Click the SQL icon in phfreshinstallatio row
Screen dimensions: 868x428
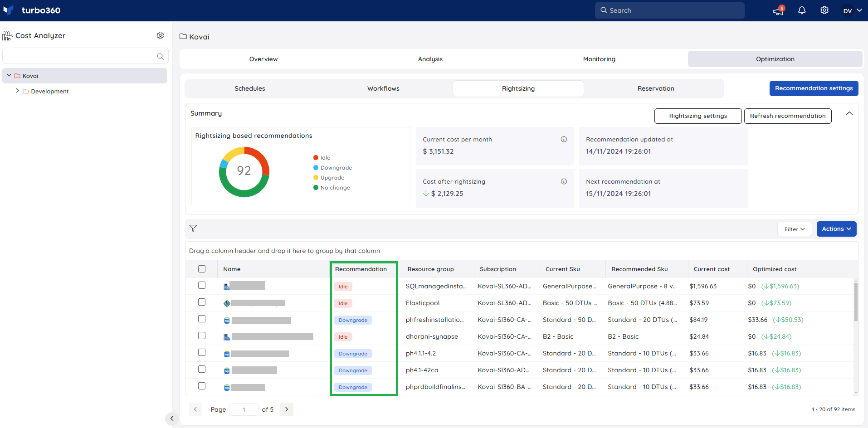(x=227, y=321)
